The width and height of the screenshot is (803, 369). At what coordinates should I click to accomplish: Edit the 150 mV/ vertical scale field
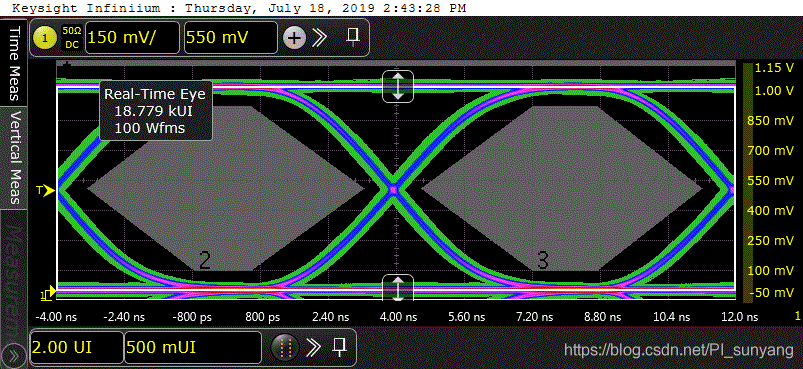pos(132,37)
